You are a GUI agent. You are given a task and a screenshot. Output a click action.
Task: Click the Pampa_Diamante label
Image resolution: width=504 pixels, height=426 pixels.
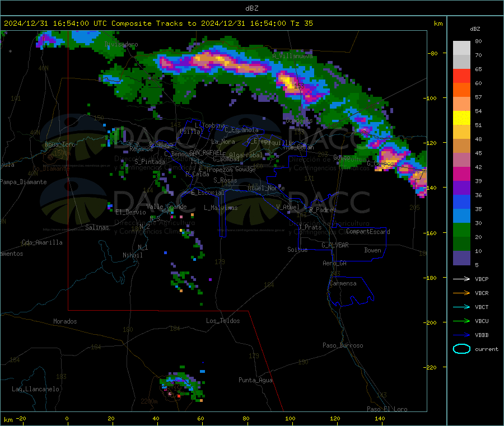click(23, 182)
